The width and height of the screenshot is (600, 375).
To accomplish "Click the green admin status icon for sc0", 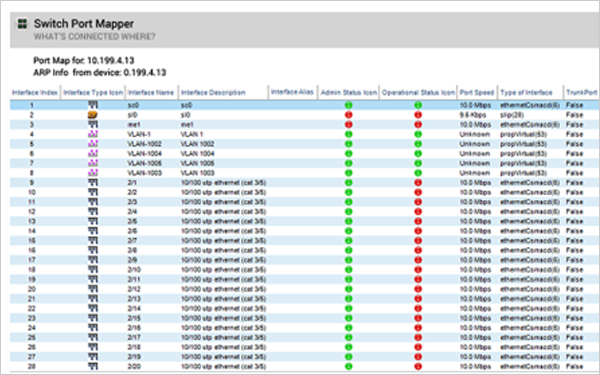I will (348, 105).
